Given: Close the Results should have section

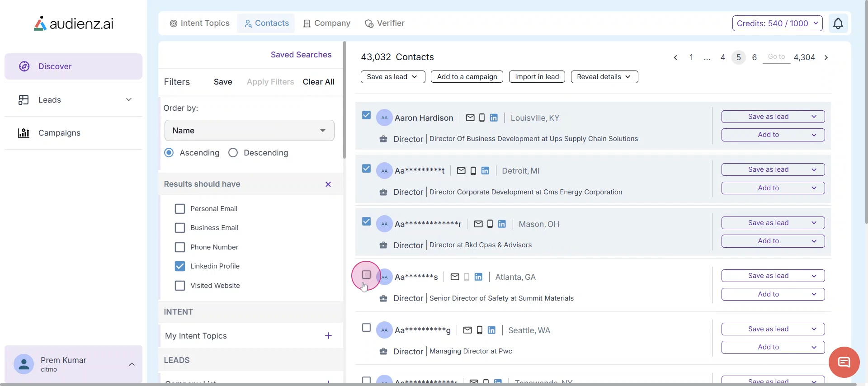Looking at the screenshot, I should click(328, 184).
